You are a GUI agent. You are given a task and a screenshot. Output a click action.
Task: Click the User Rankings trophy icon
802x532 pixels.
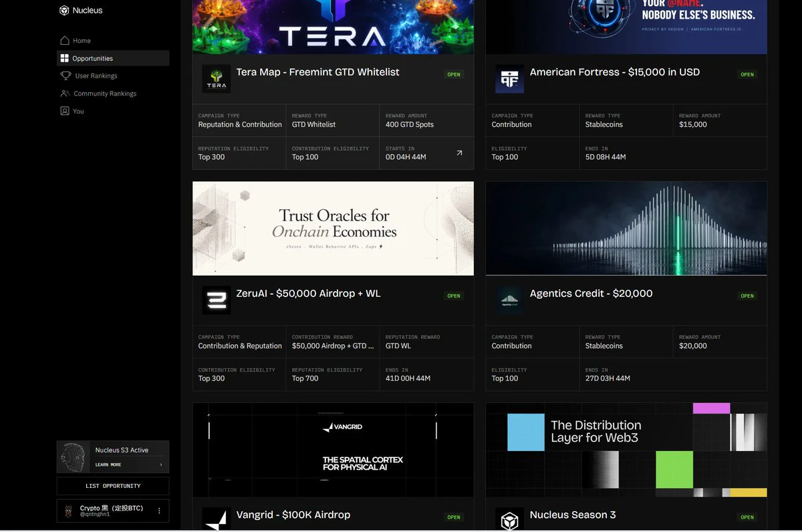[65, 76]
